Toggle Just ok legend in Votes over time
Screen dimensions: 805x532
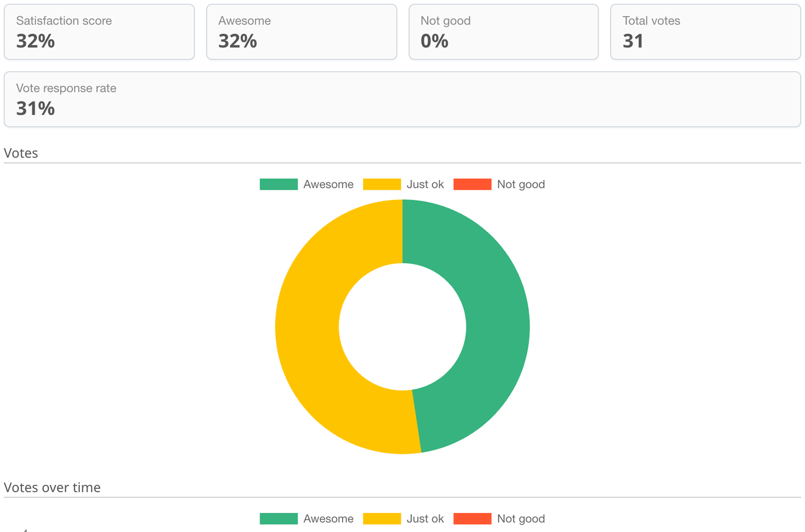pyautogui.click(x=403, y=519)
